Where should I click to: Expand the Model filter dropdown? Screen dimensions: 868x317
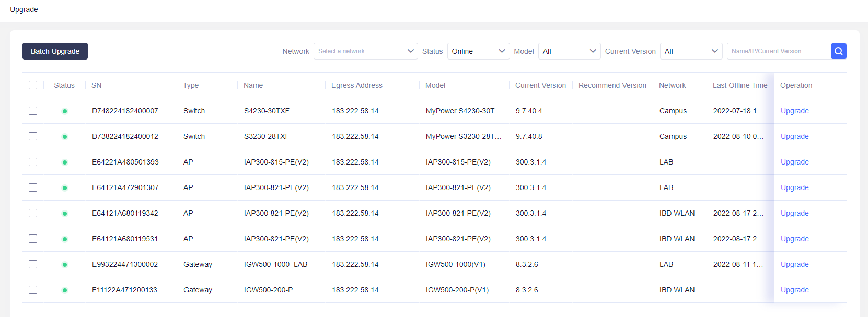569,51
